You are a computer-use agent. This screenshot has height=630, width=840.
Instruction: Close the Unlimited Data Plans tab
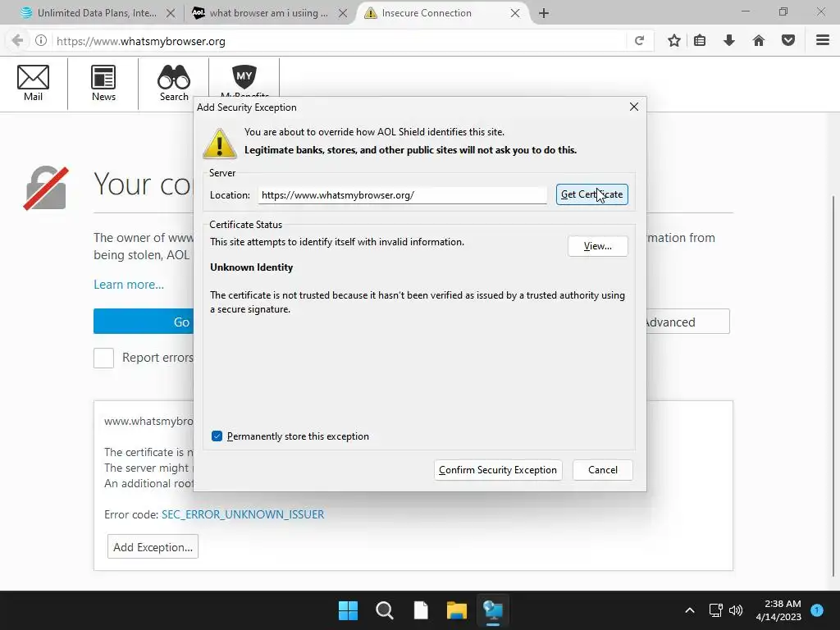(x=171, y=13)
